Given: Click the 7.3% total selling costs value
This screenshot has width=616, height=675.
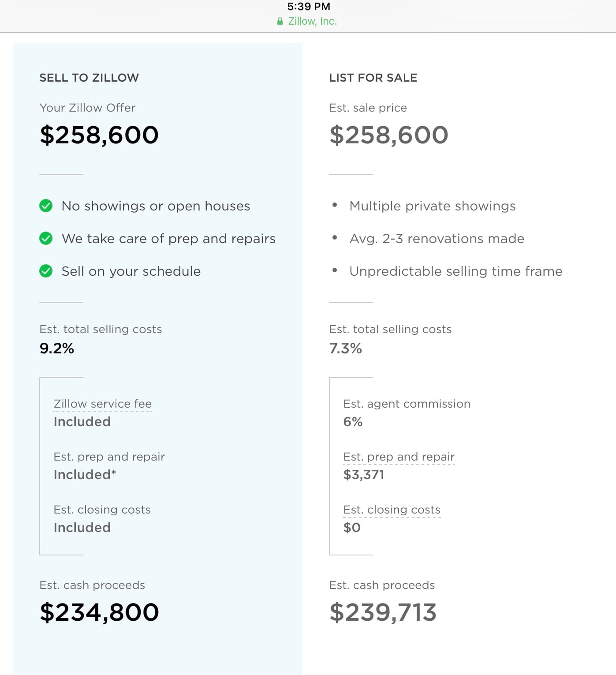Looking at the screenshot, I should (x=345, y=348).
